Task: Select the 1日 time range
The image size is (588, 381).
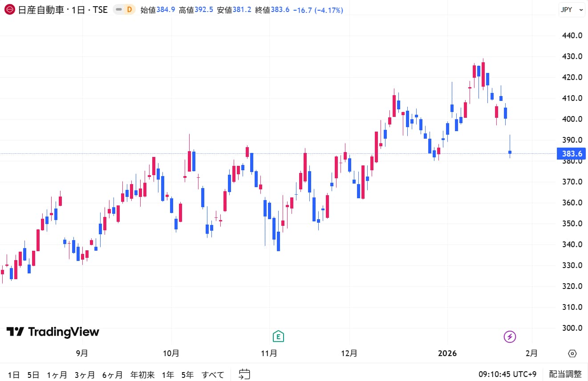Action: tap(14, 375)
